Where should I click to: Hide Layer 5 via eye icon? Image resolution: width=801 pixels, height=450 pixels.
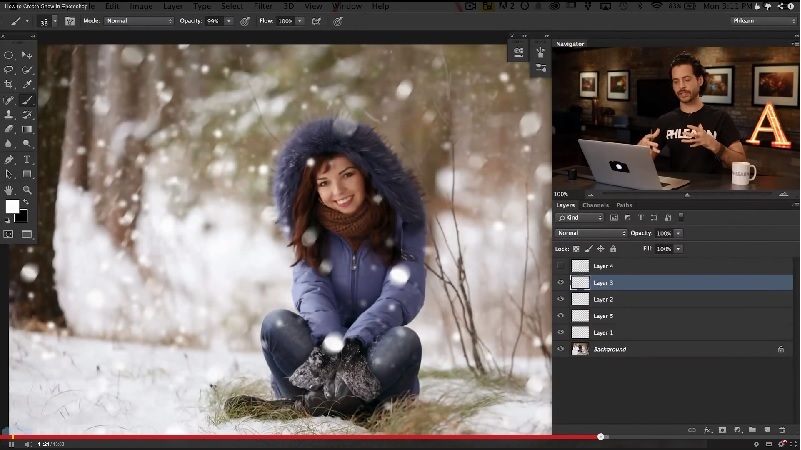561,316
